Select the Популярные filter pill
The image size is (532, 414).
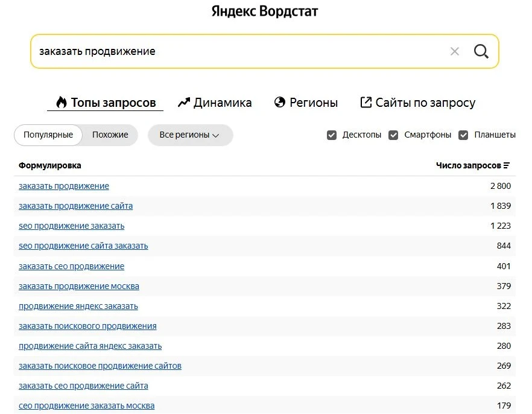pyautogui.click(x=48, y=135)
